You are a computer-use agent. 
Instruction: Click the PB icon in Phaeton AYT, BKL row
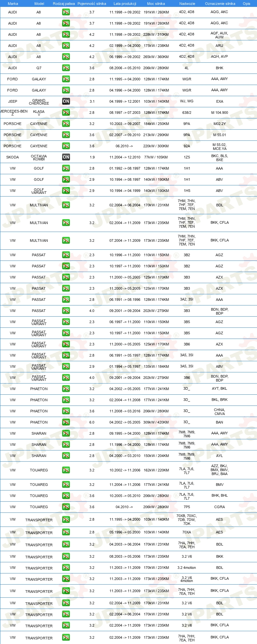tap(66, 389)
